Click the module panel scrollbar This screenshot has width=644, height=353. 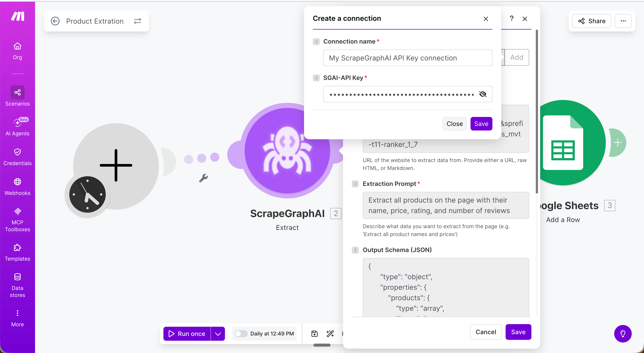pyautogui.click(x=536, y=111)
